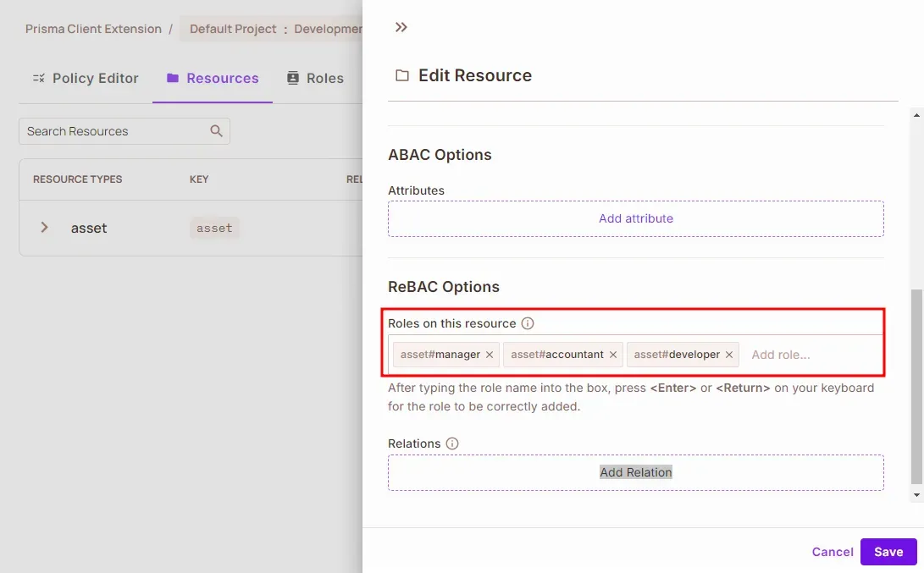Remove the asset#accountant role tag

tap(613, 355)
